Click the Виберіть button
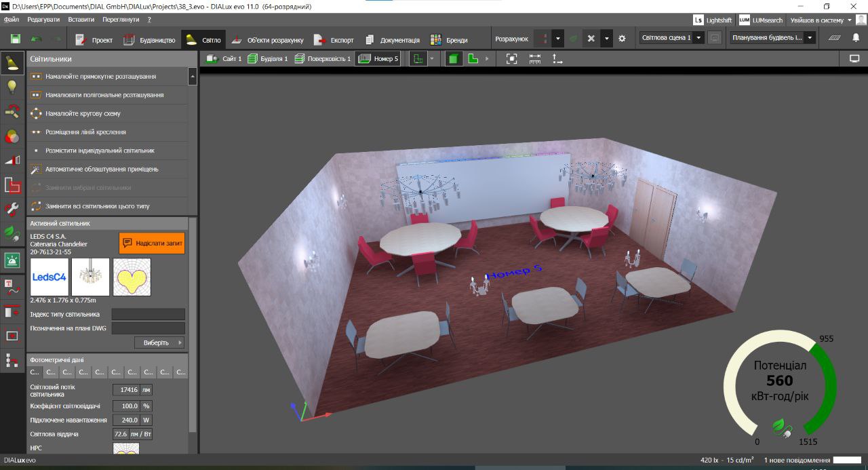The image size is (868, 470). 159,342
